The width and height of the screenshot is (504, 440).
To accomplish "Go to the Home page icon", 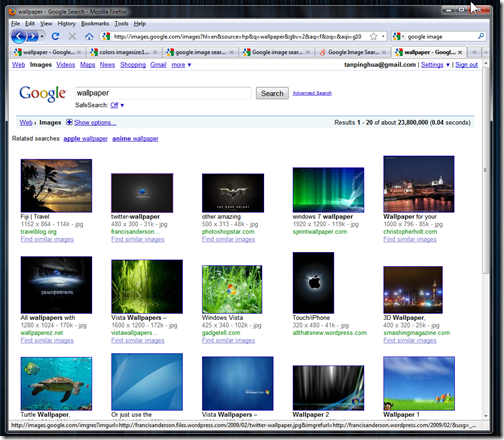I will click(89, 36).
